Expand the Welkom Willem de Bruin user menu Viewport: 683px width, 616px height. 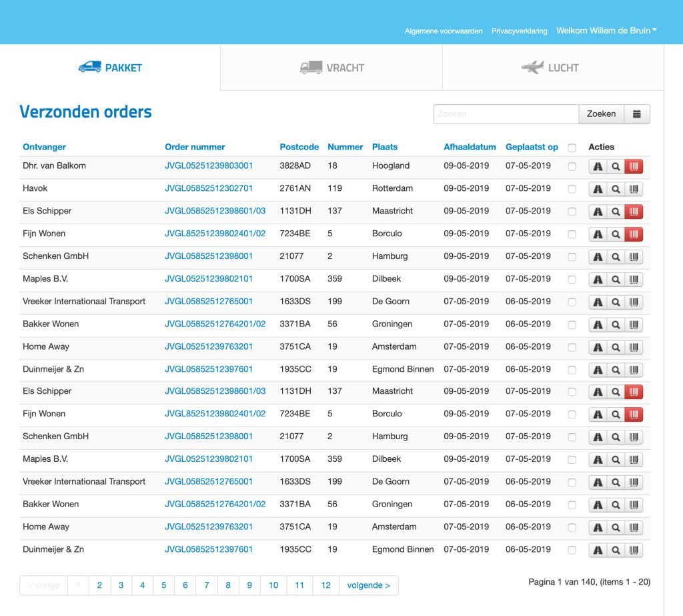point(606,31)
